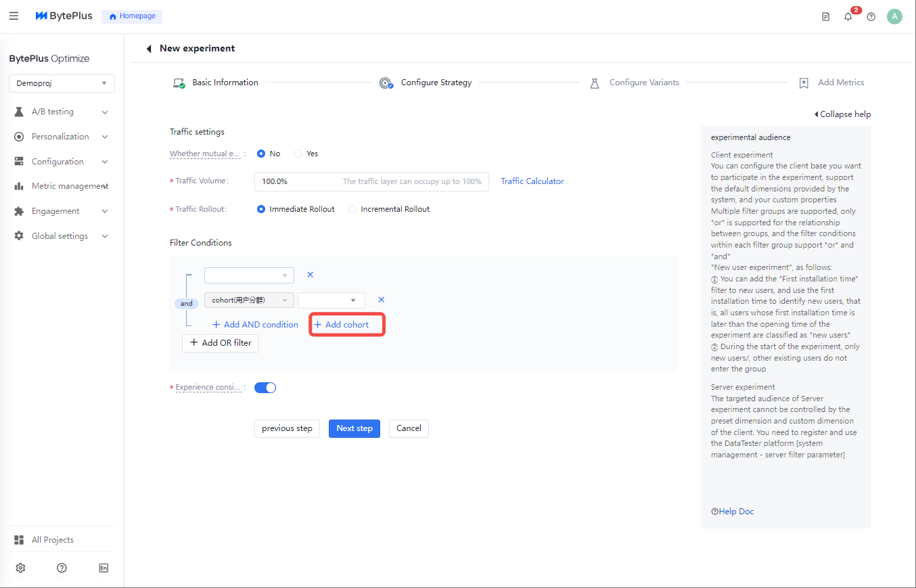Click the and connector badge
The image size is (916, 588).
tap(187, 304)
